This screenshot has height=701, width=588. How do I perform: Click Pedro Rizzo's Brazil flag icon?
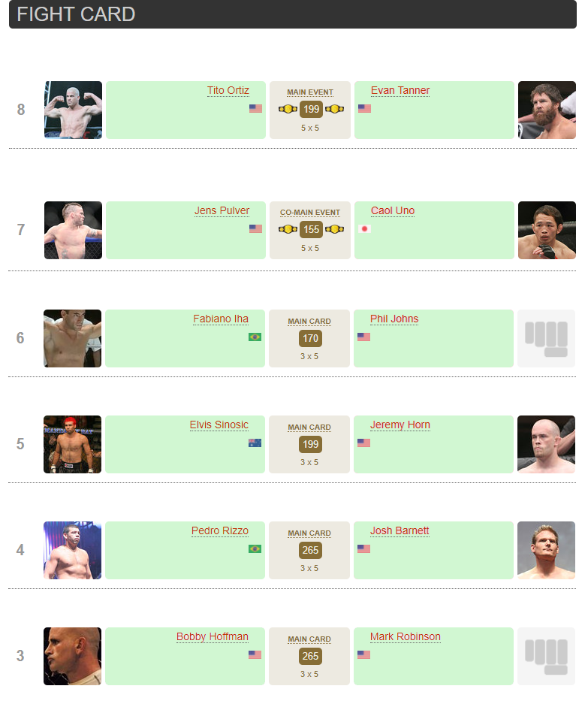pos(255,548)
